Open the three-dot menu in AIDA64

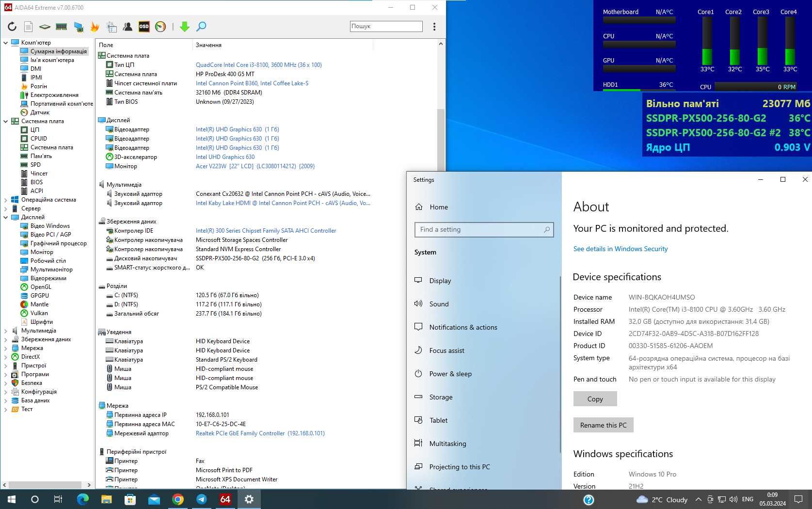point(434,27)
